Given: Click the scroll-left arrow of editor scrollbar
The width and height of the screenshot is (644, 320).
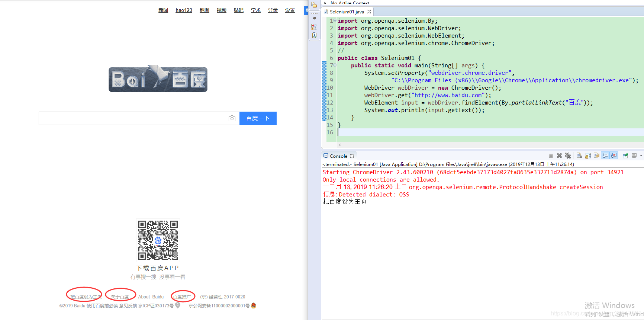Looking at the screenshot, I should pos(340,145).
